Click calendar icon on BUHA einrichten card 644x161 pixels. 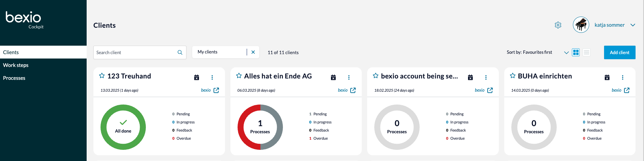(607, 77)
